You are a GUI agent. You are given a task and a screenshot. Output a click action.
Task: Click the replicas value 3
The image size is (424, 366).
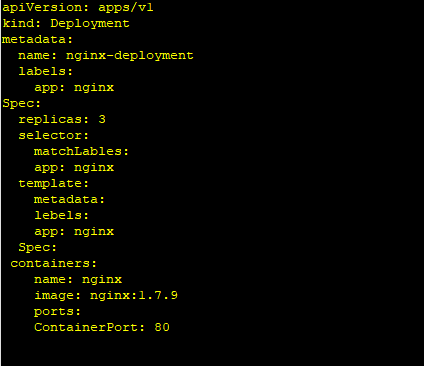pos(102,119)
